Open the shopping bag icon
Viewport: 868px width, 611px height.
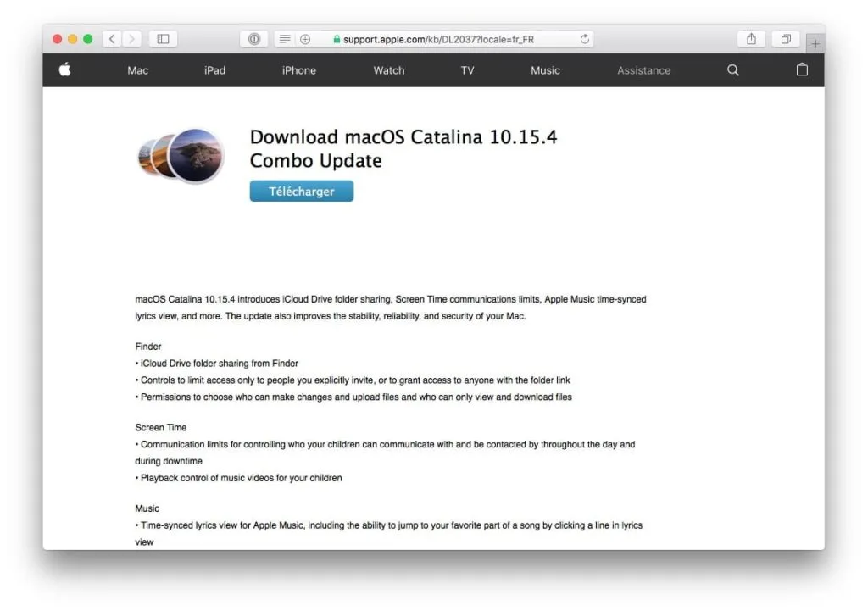[x=802, y=69]
